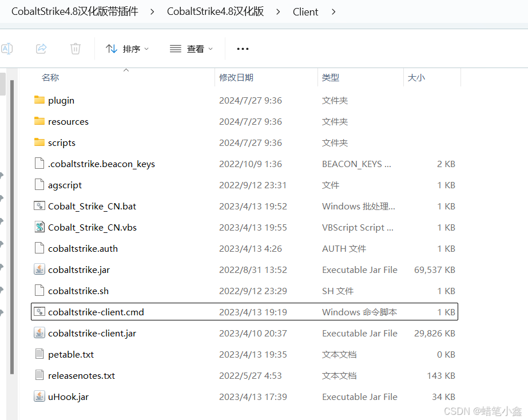The width and height of the screenshot is (528, 420).
Task: Select file name .cobaltstrike.beacon_keys
Action: pos(101,164)
